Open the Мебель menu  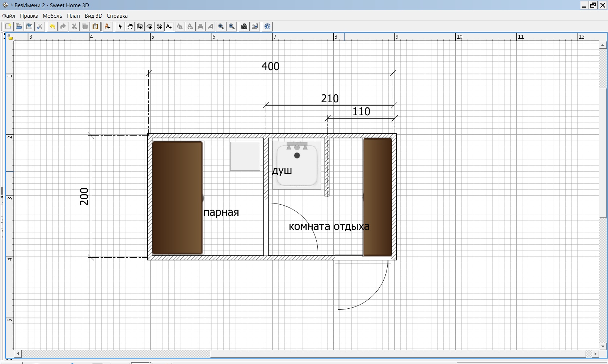pyautogui.click(x=52, y=16)
